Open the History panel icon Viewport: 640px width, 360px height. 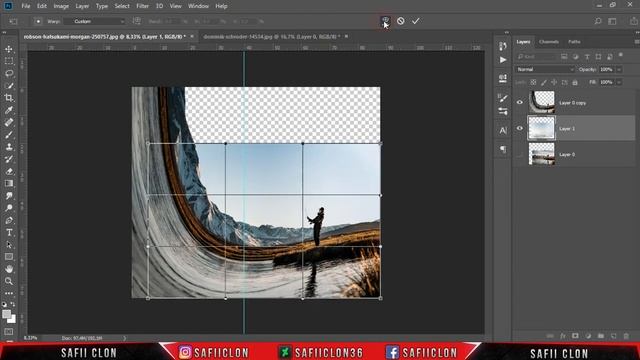tap(503, 46)
